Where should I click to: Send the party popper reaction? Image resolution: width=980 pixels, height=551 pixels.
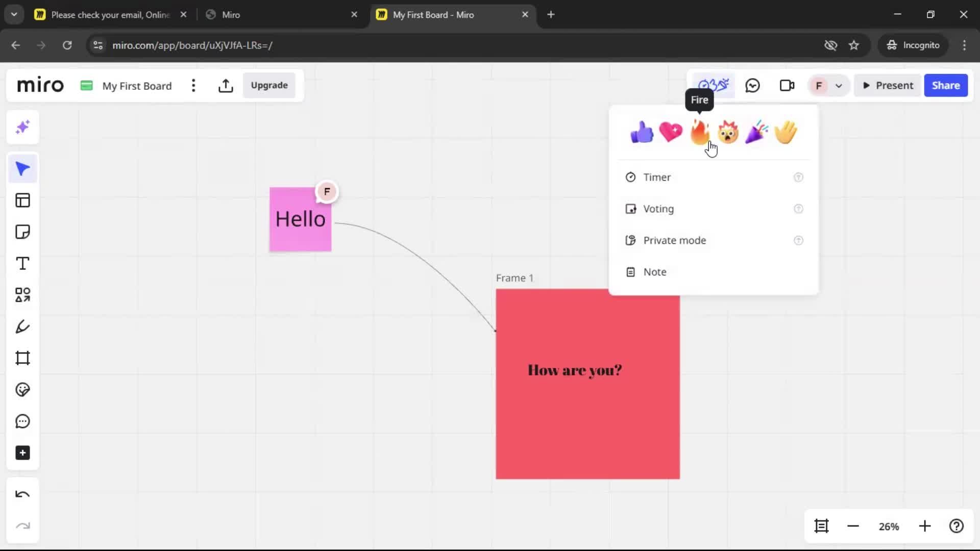pos(756,132)
